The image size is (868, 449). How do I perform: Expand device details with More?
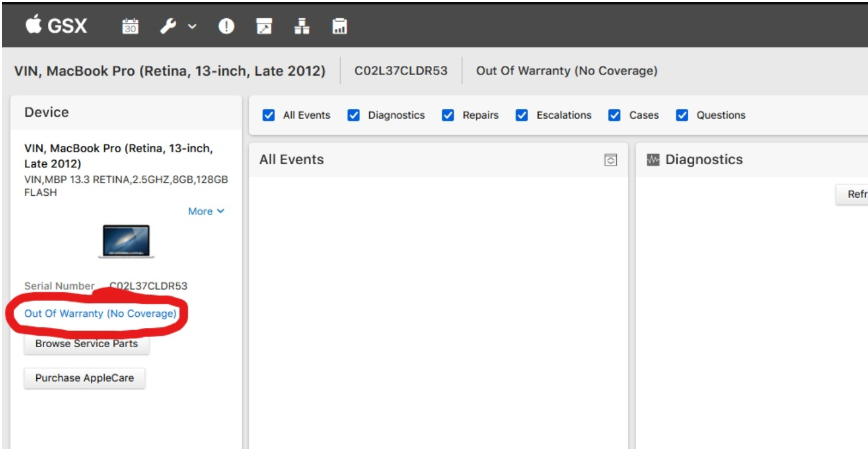click(206, 211)
